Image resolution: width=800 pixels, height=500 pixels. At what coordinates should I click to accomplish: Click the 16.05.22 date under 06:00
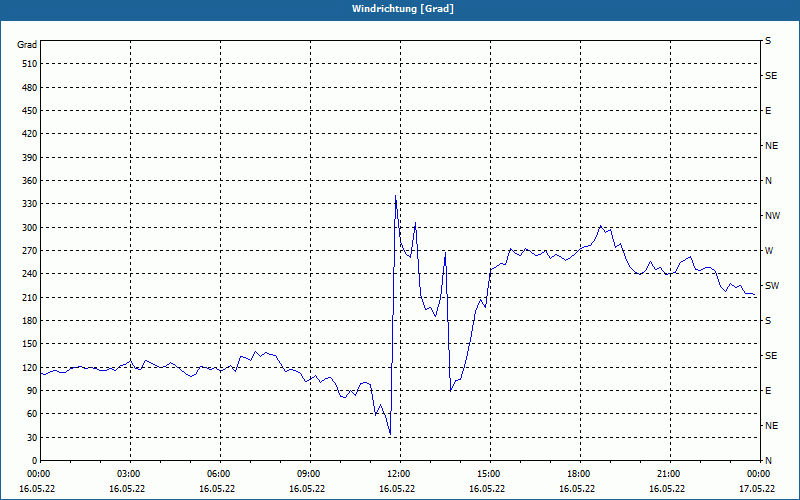217,488
